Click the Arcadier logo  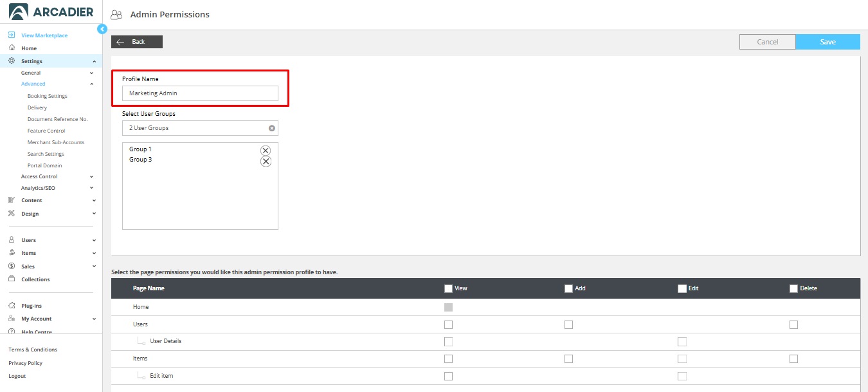(x=51, y=12)
